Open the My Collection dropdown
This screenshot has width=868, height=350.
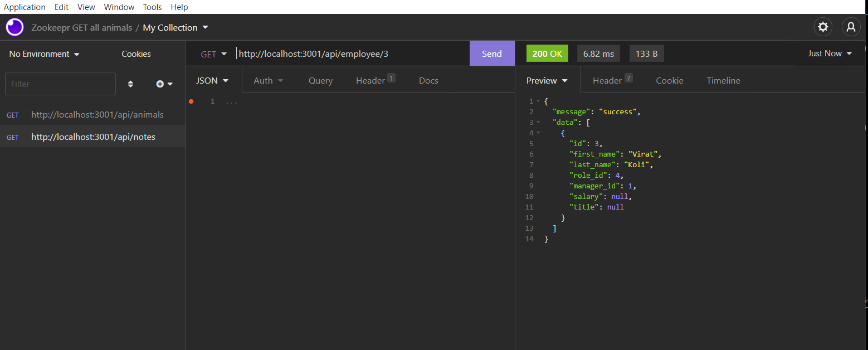tap(175, 27)
